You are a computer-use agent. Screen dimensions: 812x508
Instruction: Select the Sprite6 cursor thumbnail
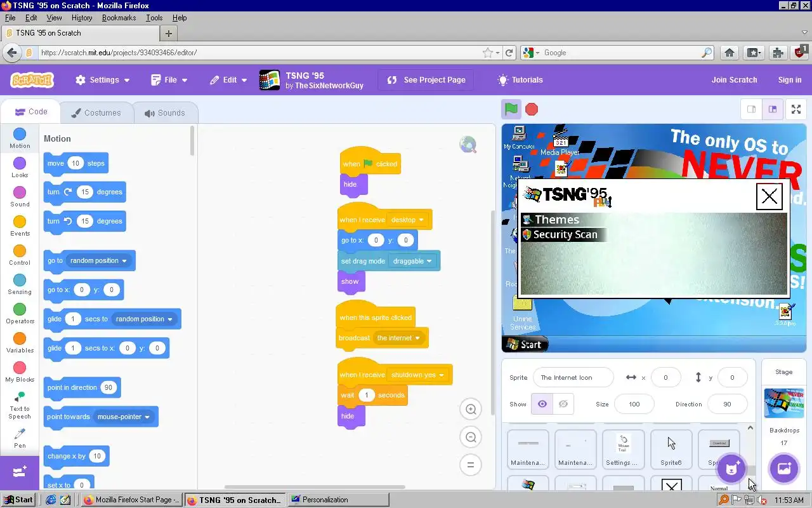(671, 449)
